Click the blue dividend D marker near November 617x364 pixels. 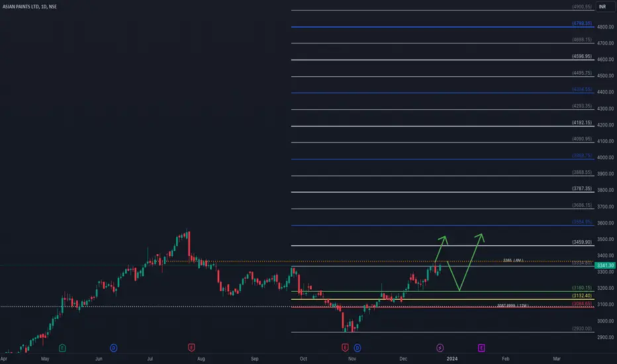point(357,348)
